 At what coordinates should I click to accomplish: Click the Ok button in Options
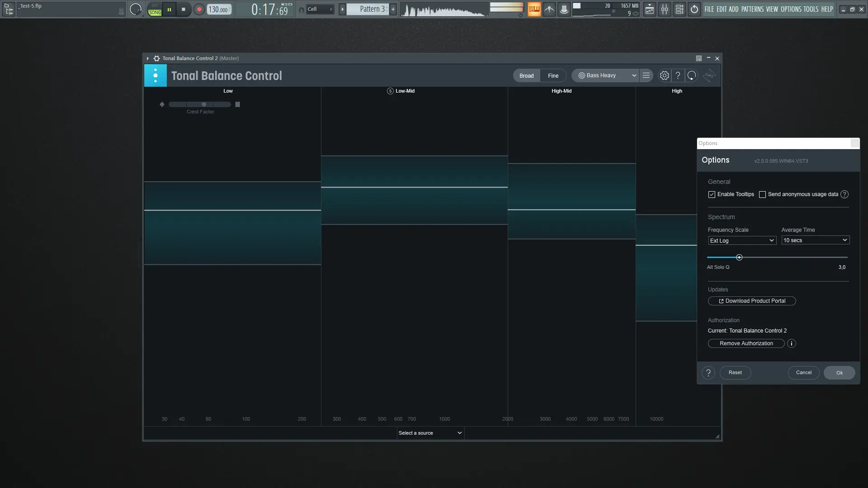pyautogui.click(x=839, y=373)
